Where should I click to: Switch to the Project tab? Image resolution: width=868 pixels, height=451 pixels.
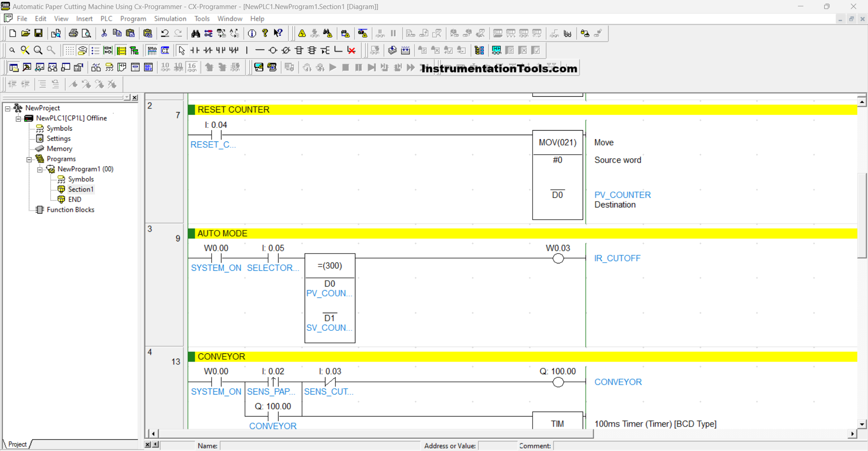click(x=17, y=444)
